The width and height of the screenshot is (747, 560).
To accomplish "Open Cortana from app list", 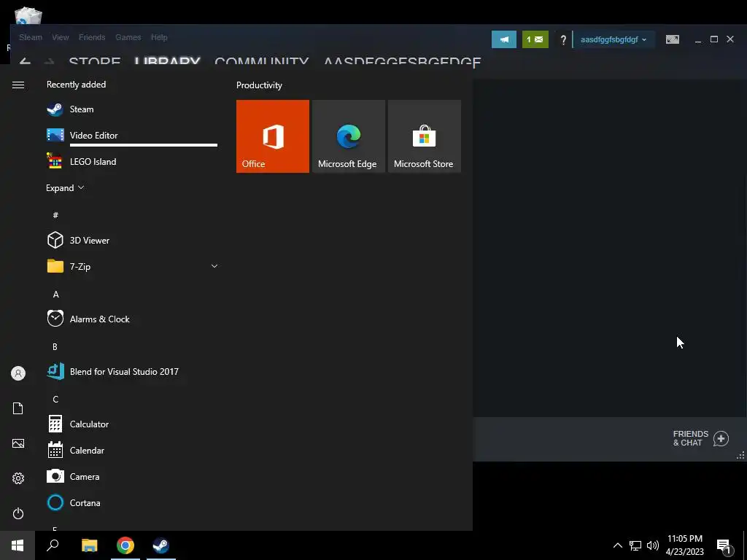I will pyautogui.click(x=131, y=502).
